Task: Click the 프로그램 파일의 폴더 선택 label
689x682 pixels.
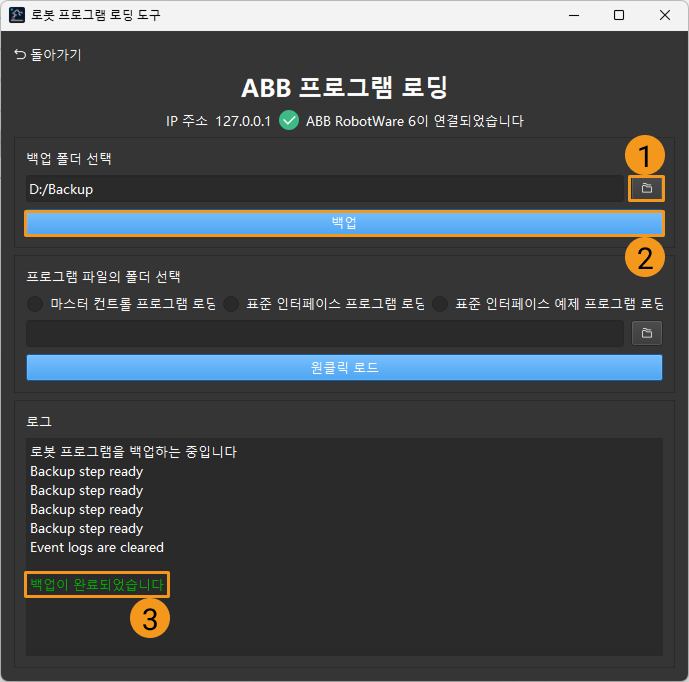Action: click(103, 277)
